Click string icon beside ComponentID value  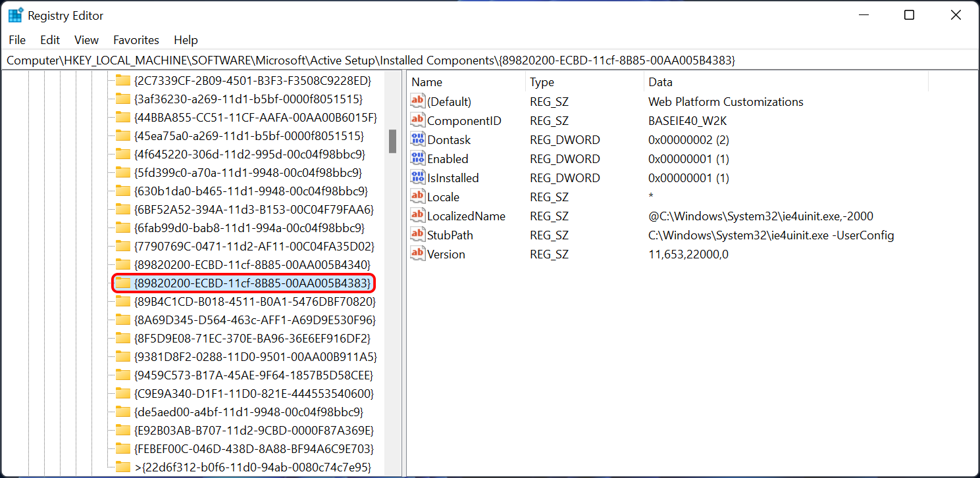click(418, 120)
